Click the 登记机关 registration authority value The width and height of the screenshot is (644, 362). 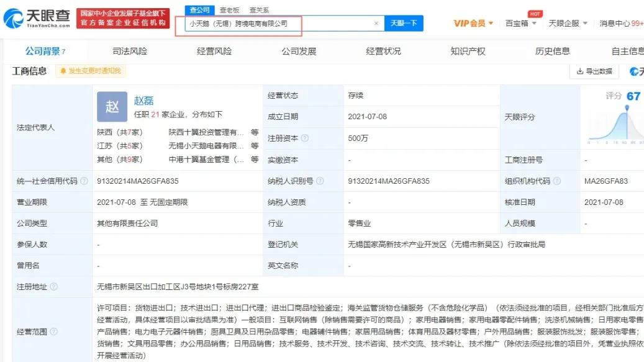(x=447, y=245)
